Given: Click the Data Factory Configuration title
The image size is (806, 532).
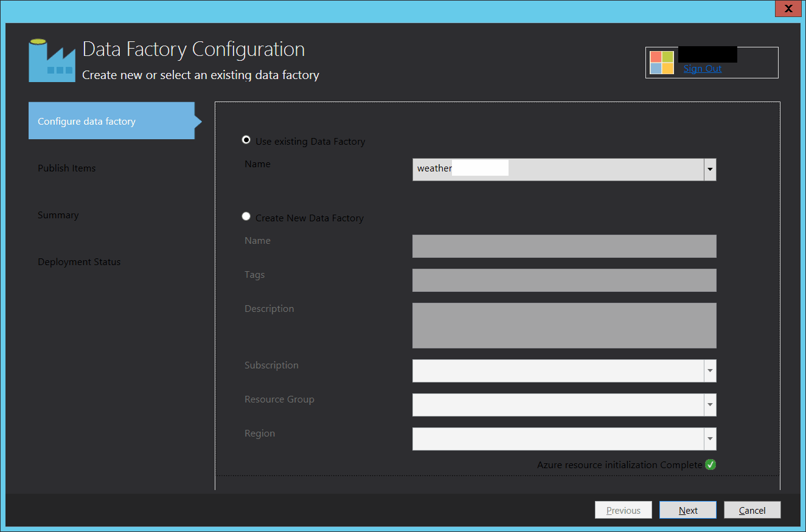Looking at the screenshot, I should (193, 49).
